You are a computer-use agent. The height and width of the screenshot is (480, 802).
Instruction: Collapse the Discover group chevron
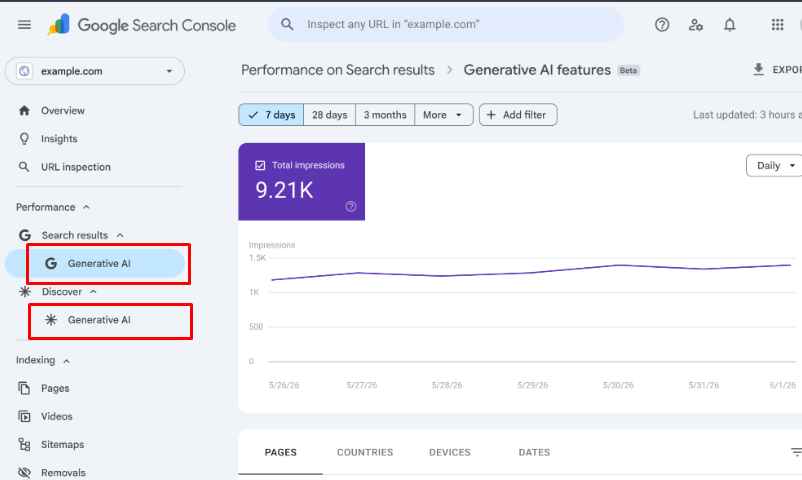pyautogui.click(x=93, y=292)
